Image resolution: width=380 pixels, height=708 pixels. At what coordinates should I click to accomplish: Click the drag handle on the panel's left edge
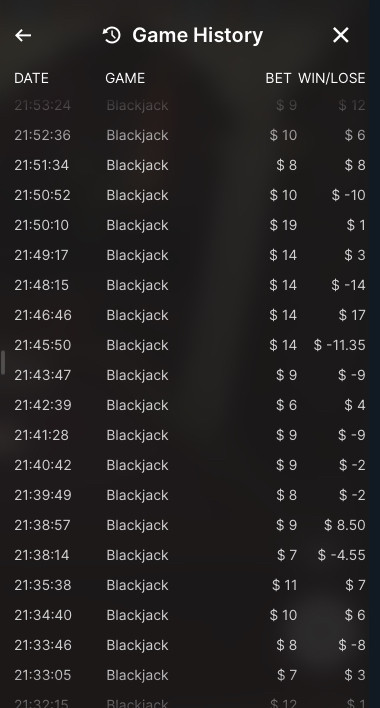click(2, 363)
